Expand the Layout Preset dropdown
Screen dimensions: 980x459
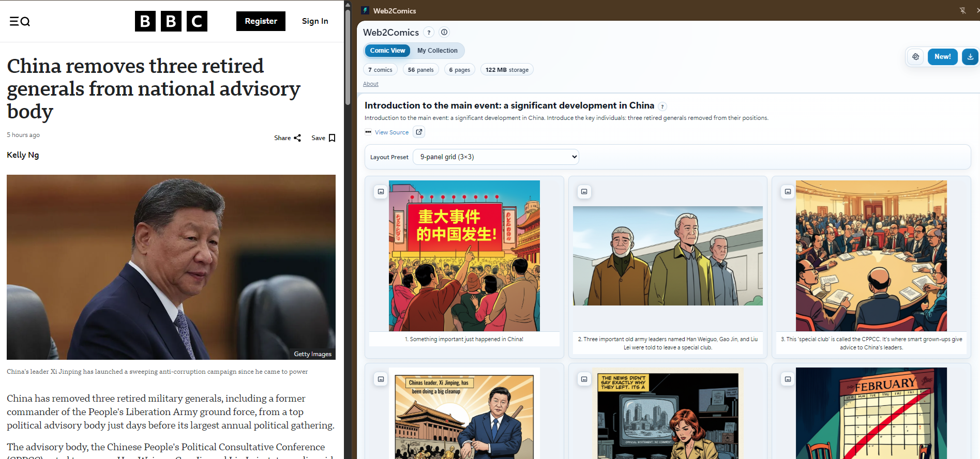click(495, 157)
